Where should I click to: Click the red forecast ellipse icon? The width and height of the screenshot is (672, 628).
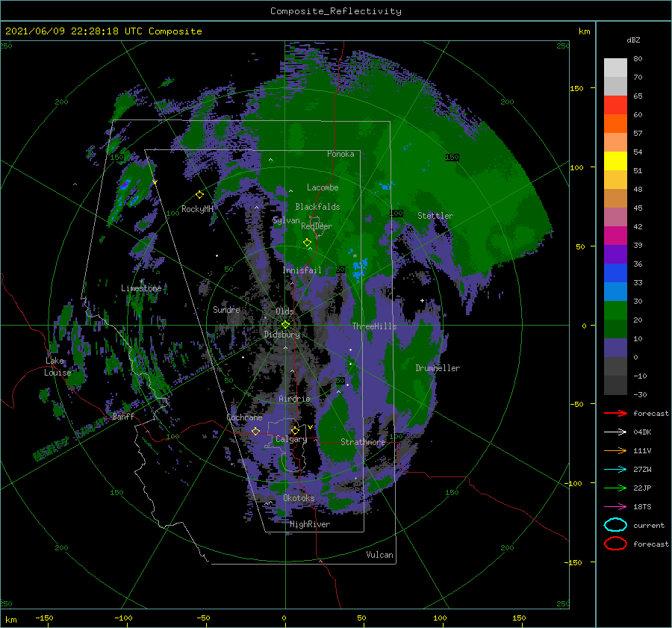point(615,544)
